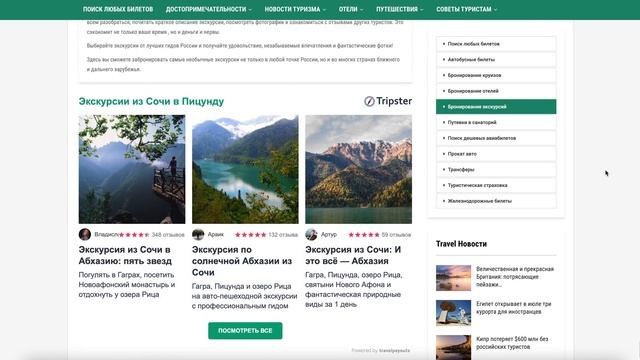This screenshot has width=640, height=360.
Task: Click the star rating with 132 отзыва
Action: click(251, 235)
